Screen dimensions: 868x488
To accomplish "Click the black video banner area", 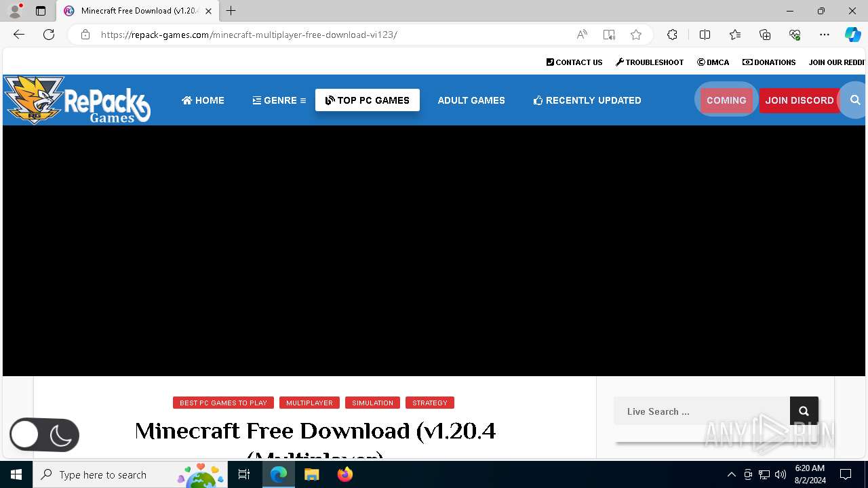I will point(434,251).
